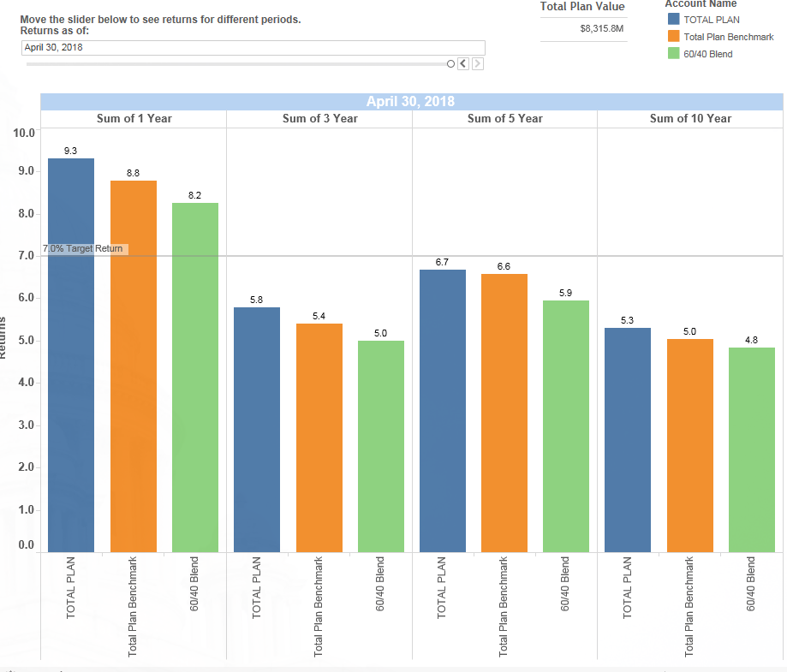
Task: Click the blue April 30, 2018 chart header
Action: 411,101
